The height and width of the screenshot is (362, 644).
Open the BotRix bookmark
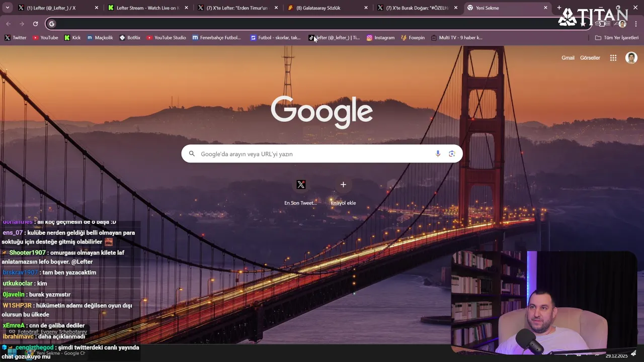130,38
